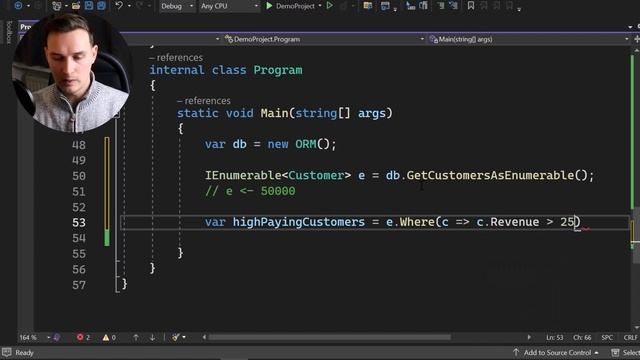
Task: Click line number 53 in gutter
Action: (x=79, y=222)
